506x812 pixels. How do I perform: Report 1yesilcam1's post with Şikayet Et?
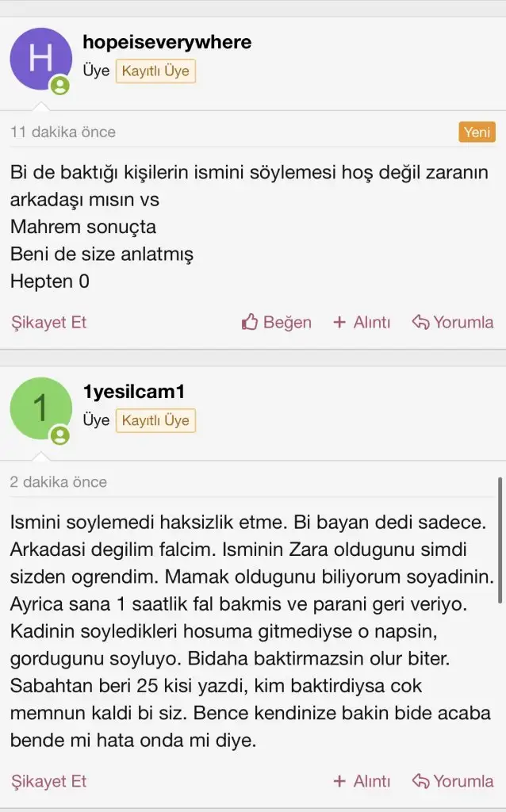click(x=48, y=781)
